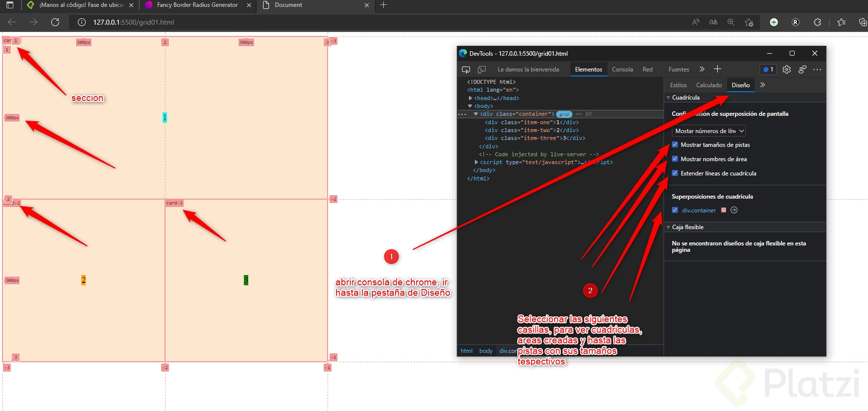
Task: Click the grid badge on container div
Action: point(564,114)
